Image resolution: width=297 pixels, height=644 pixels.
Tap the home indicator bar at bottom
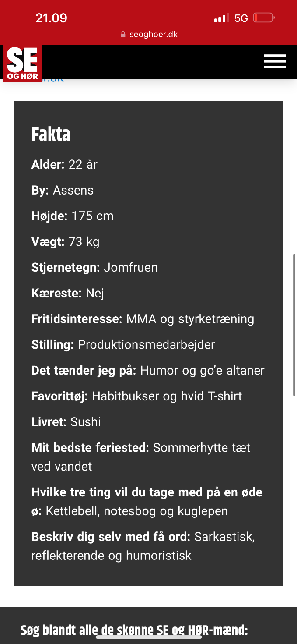coord(149,637)
